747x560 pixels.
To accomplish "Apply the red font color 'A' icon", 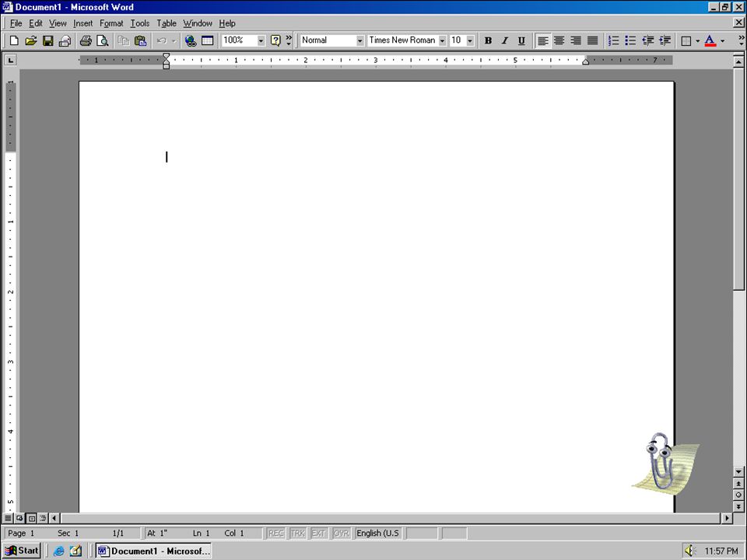I will (x=710, y=40).
